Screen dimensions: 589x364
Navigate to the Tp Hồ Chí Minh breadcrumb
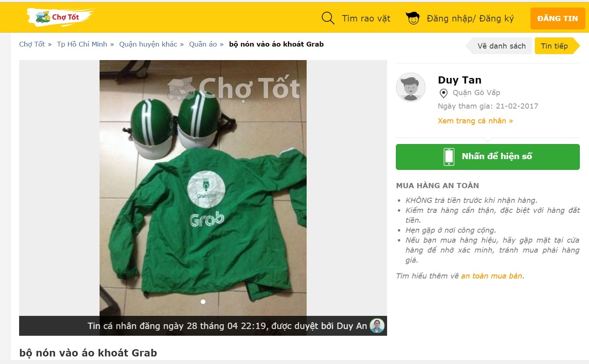click(82, 44)
